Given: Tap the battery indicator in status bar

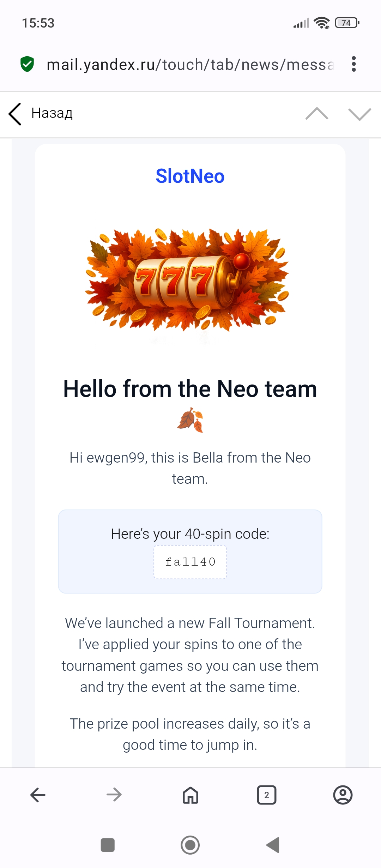Looking at the screenshot, I should pyautogui.click(x=347, y=23).
